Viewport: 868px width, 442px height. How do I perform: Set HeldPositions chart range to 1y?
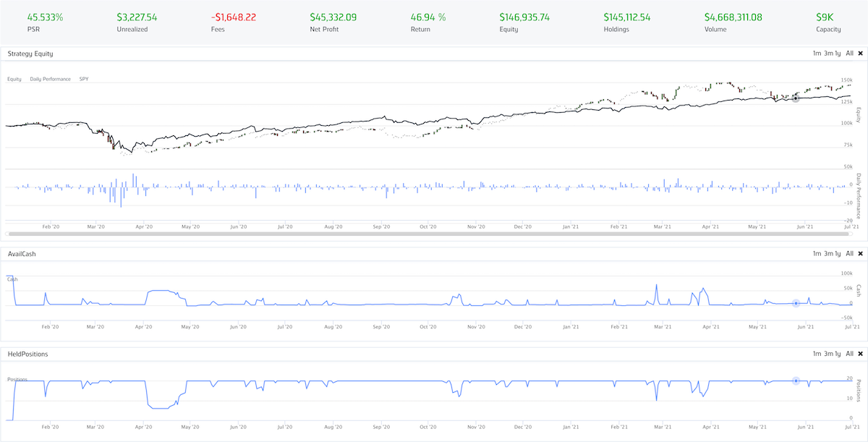click(x=838, y=354)
